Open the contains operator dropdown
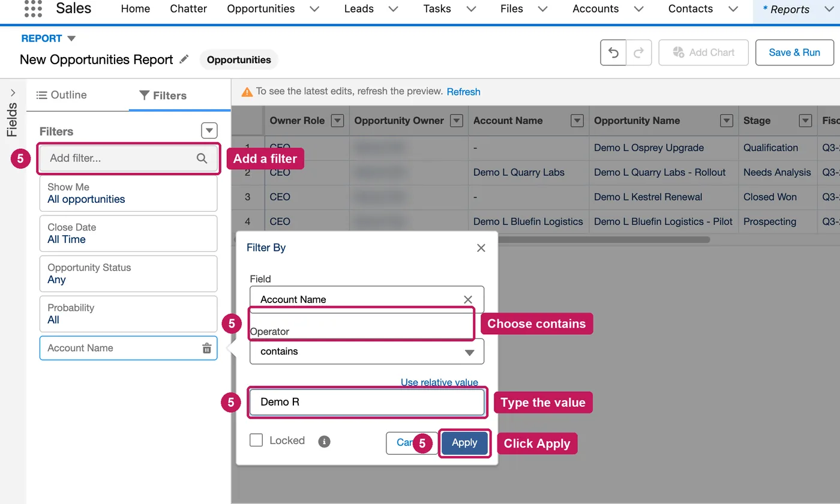This screenshot has width=840, height=504. [367, 352]
